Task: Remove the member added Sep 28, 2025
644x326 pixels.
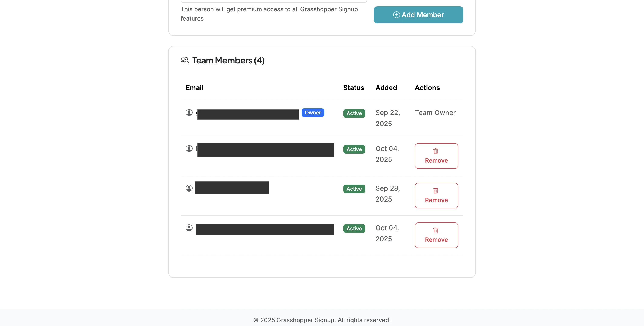Action: pos(436,195)
